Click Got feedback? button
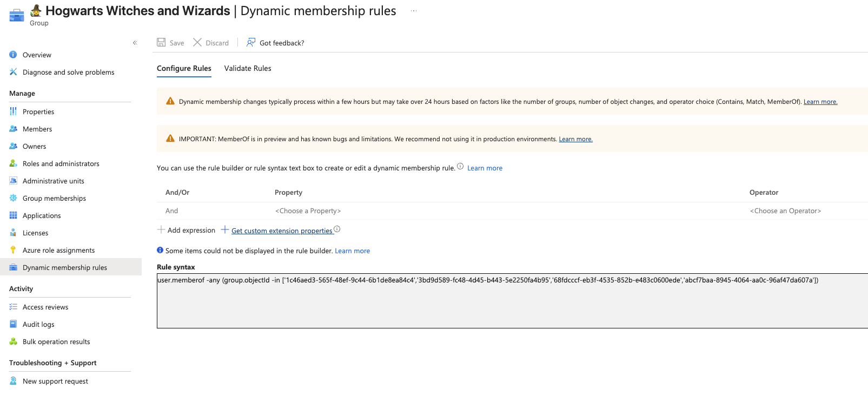The width and height of the screenshot is (868, 395). 275,43
